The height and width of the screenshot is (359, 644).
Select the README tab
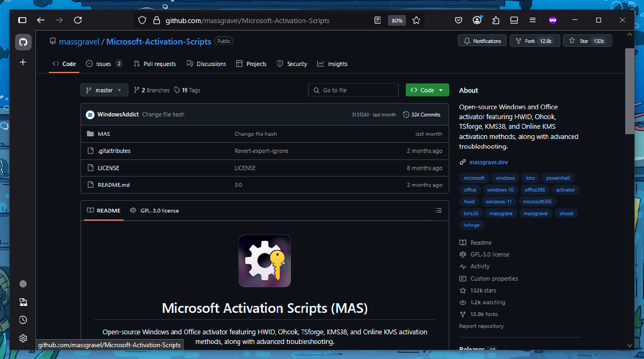[104, 210]
